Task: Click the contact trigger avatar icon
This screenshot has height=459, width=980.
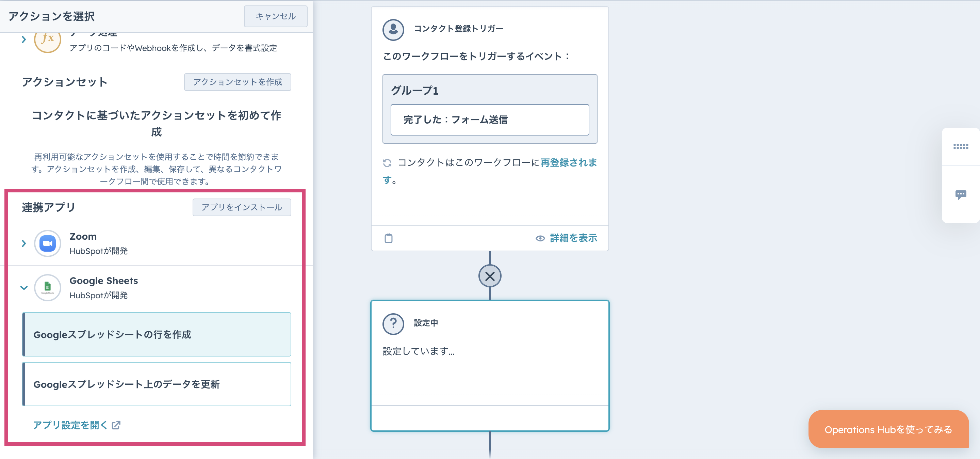Action: click(x=393, y=30)
